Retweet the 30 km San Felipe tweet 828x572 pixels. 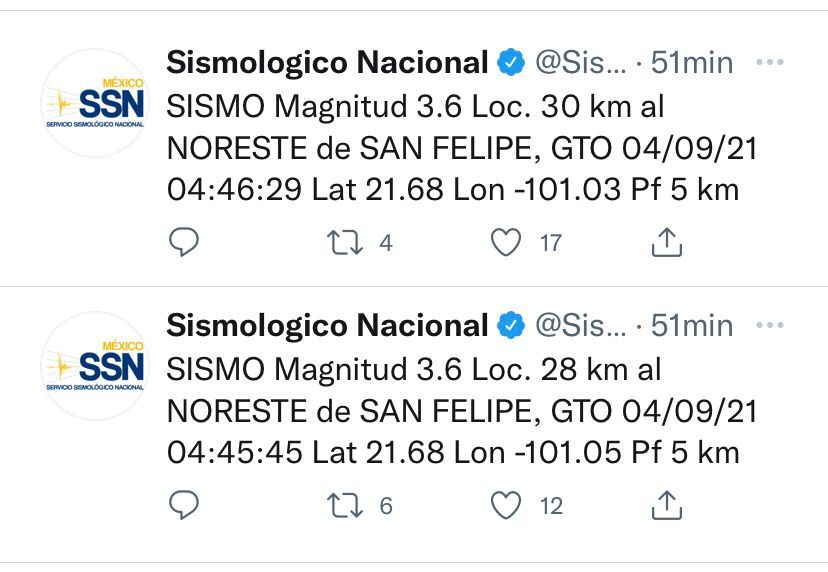click(344, 243)
